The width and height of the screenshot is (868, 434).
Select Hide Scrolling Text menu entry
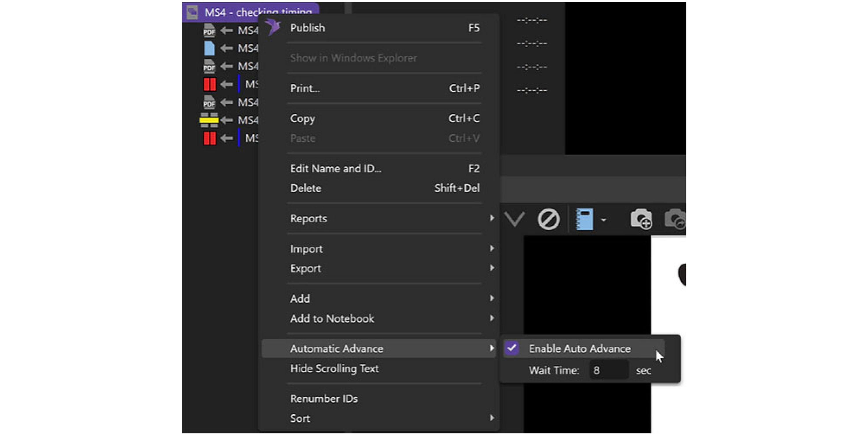point(334,368)
